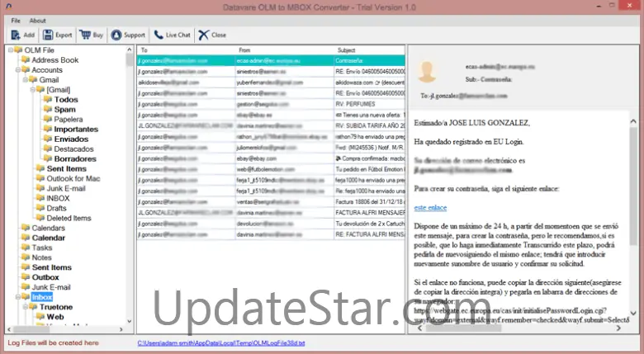Click the Enviados folder icon
This screenshot has height=354, width=644.
tap(48, 139)
